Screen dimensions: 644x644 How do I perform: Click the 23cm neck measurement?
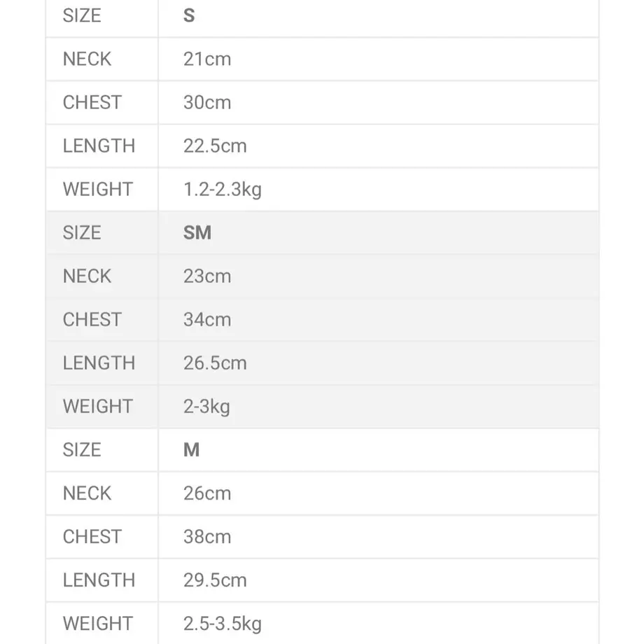point(207,276)
